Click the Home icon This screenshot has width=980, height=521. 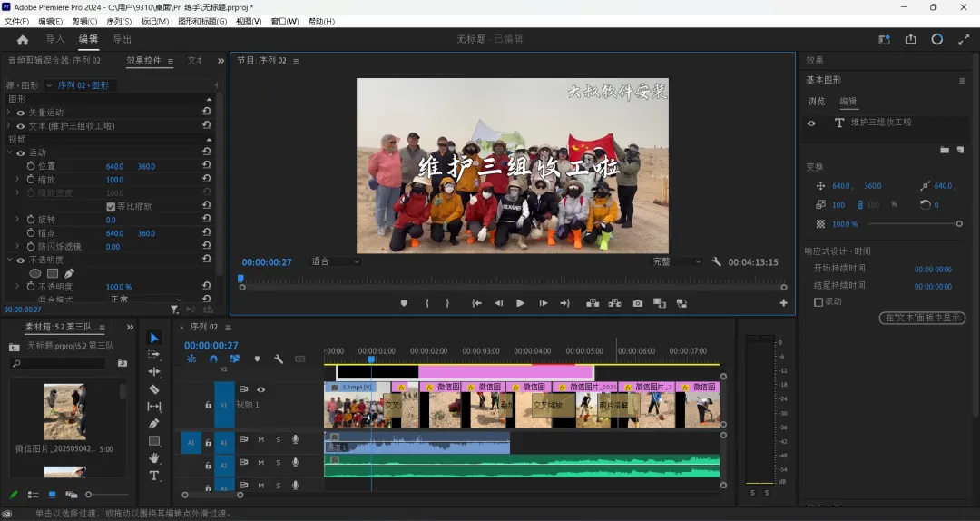tap(23, 40)
